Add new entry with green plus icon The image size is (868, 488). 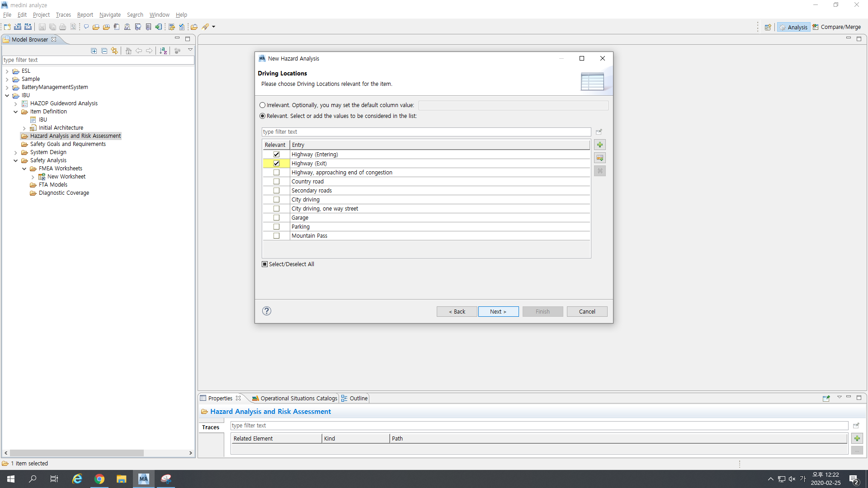pyautogui.click(x=600, y=145)
